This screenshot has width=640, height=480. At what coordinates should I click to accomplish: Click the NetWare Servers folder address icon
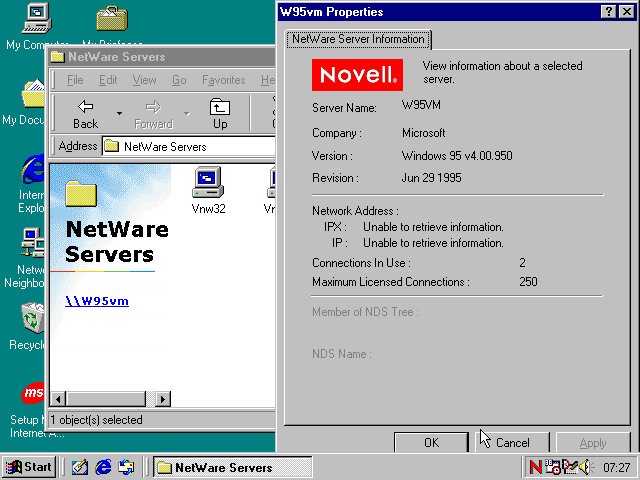click(x=111, y=146)
